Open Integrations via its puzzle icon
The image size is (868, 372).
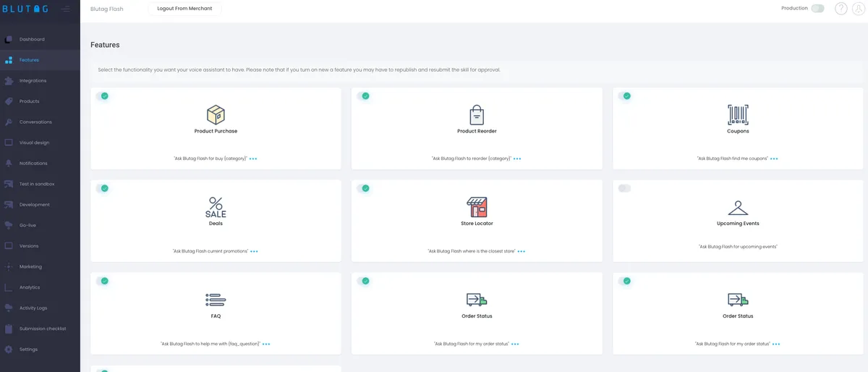[9, 80]
